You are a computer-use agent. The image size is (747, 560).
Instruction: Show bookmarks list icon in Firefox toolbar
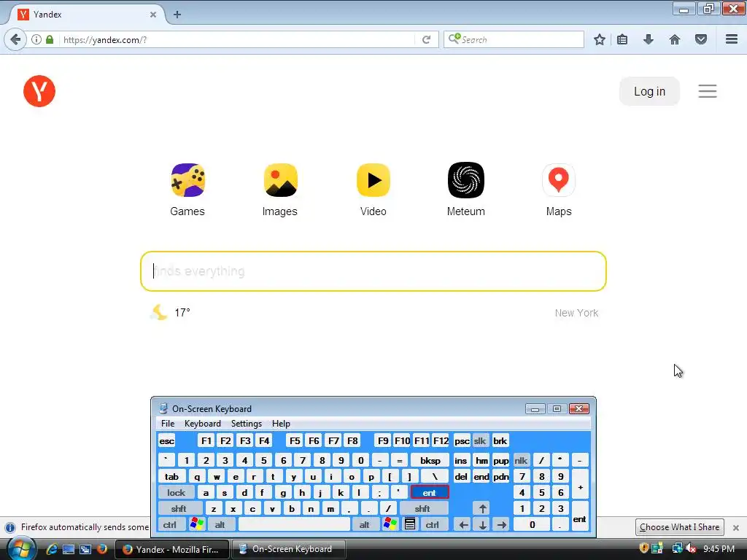(622, 39)
